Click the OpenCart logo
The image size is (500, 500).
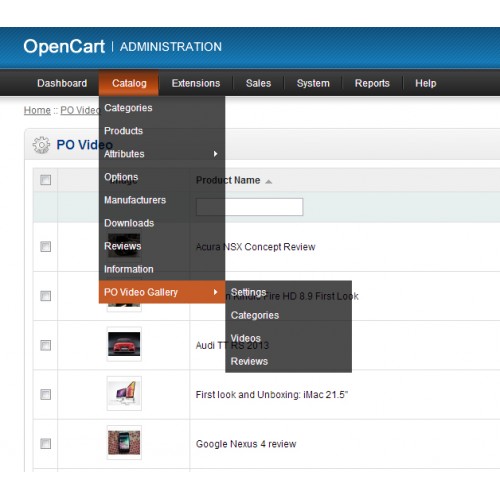64,46
